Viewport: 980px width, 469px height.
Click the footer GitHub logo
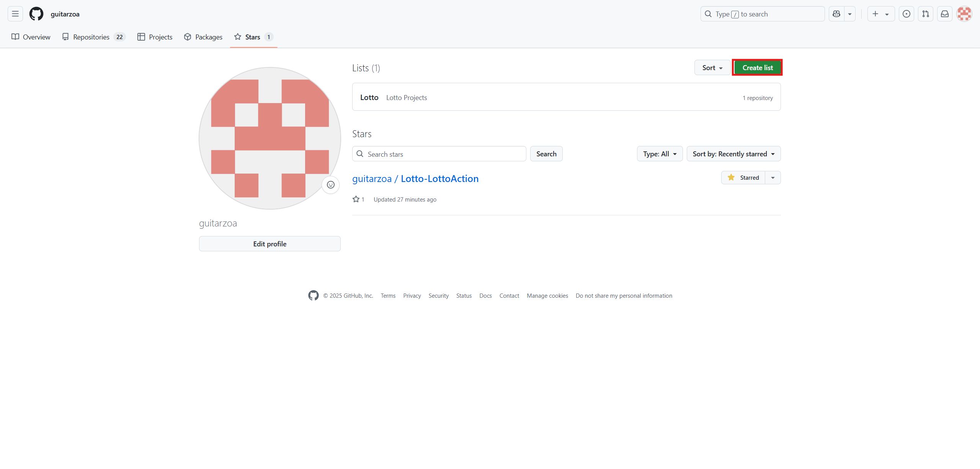coord(314,295)
